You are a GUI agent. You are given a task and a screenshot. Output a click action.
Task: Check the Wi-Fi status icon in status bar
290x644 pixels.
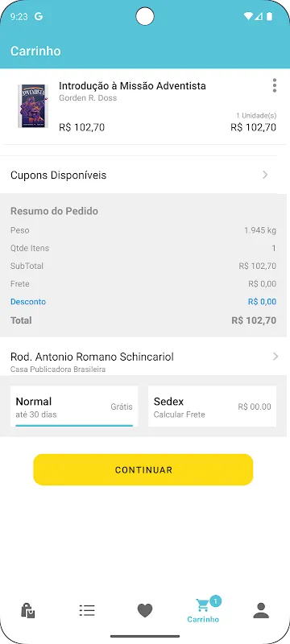(247, 16)
